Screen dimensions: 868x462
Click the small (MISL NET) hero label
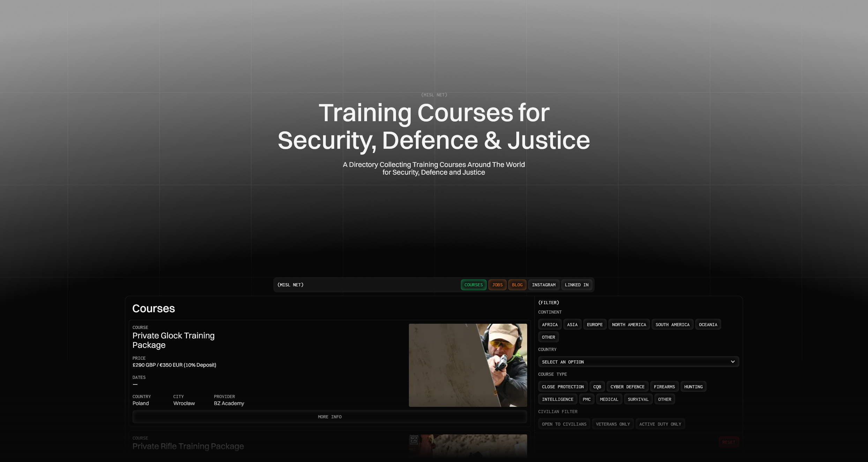[x=434, y=95]
